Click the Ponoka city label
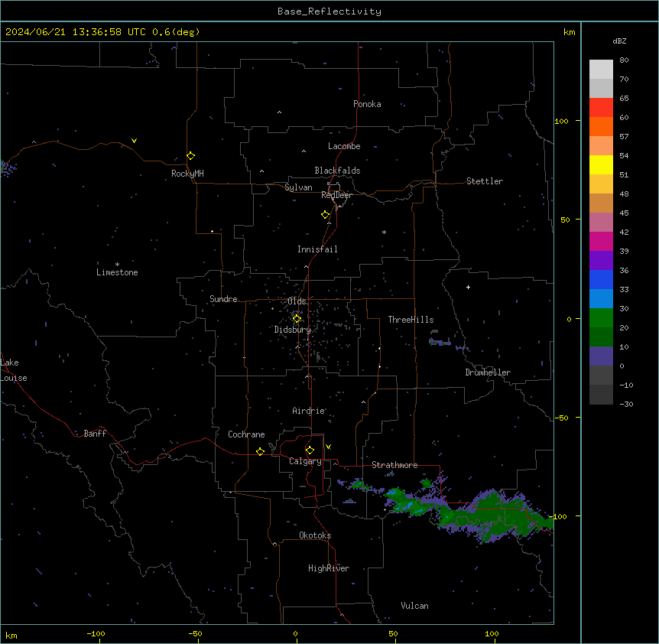Screen dimensions: 659x644 (x=367, y=104)
